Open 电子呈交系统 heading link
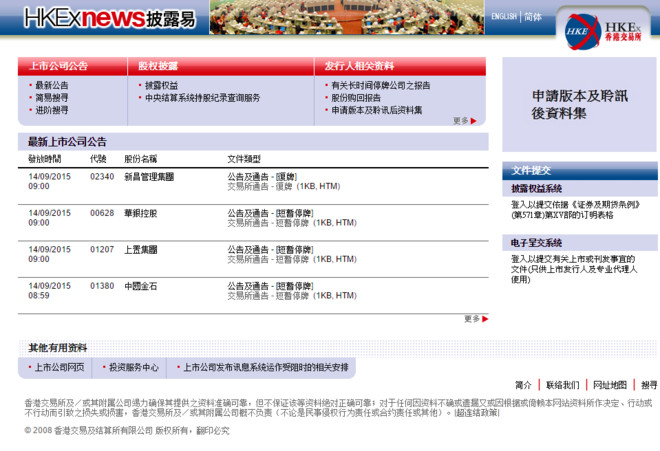Viewport: 660px width, 451px height. [x=536, y=243]
